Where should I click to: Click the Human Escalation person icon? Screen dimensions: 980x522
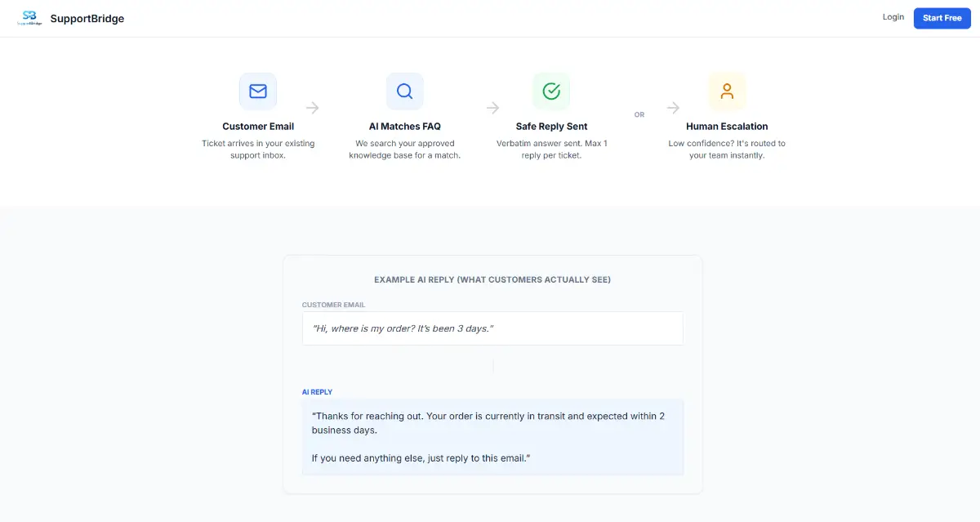point(727,91)
